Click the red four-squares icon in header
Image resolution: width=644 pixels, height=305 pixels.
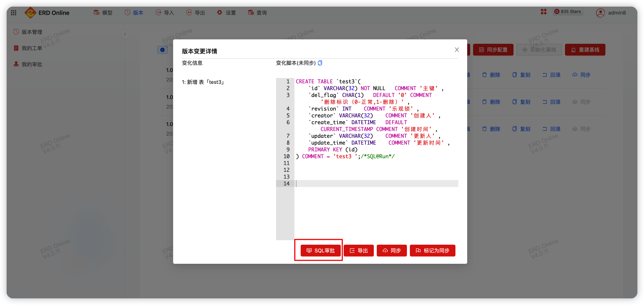(x=543, y=12)
